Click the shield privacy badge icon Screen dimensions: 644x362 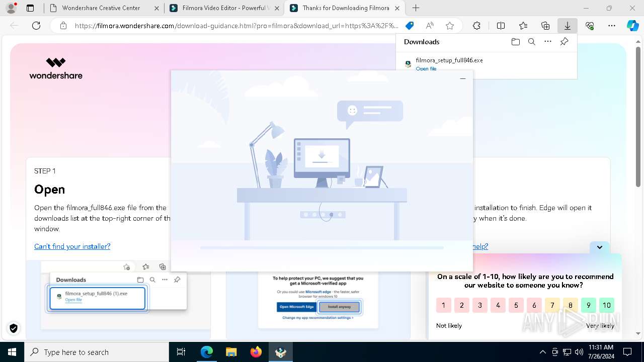(14, 328)
